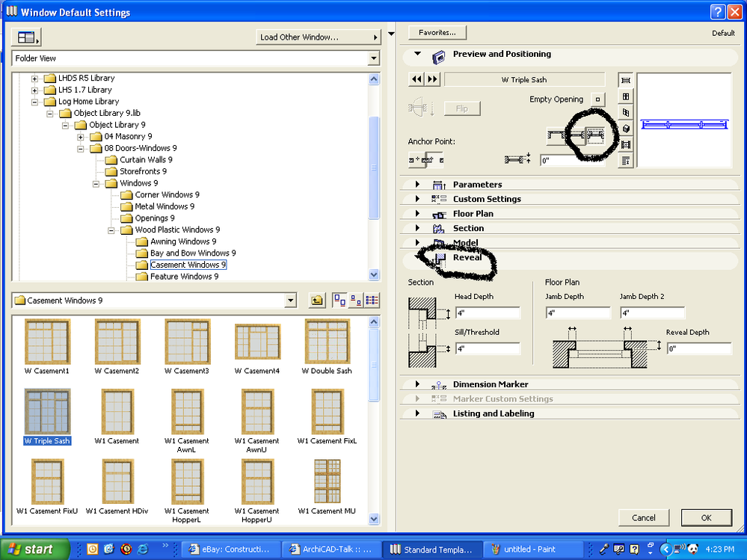Switch to the eBay taskbar window

click(x=230, y=549)
